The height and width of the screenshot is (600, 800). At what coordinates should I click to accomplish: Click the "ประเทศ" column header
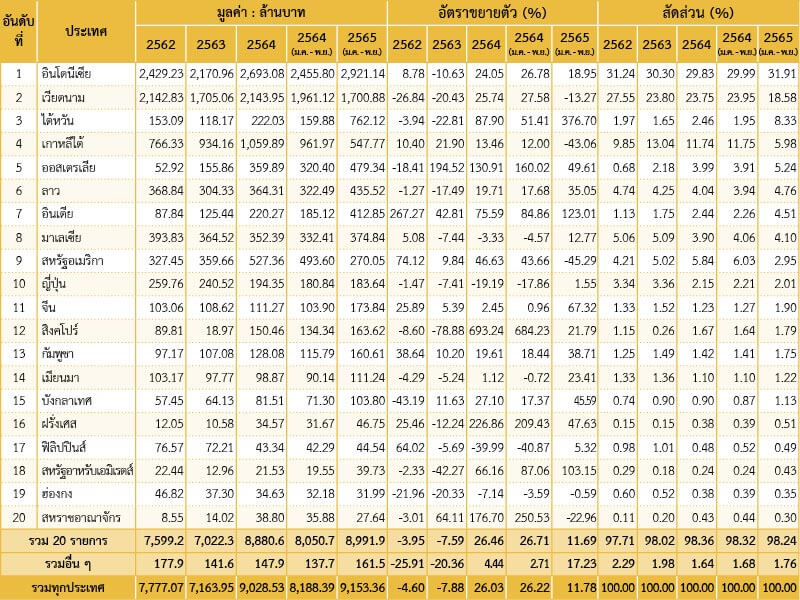(x=86, y=31)
